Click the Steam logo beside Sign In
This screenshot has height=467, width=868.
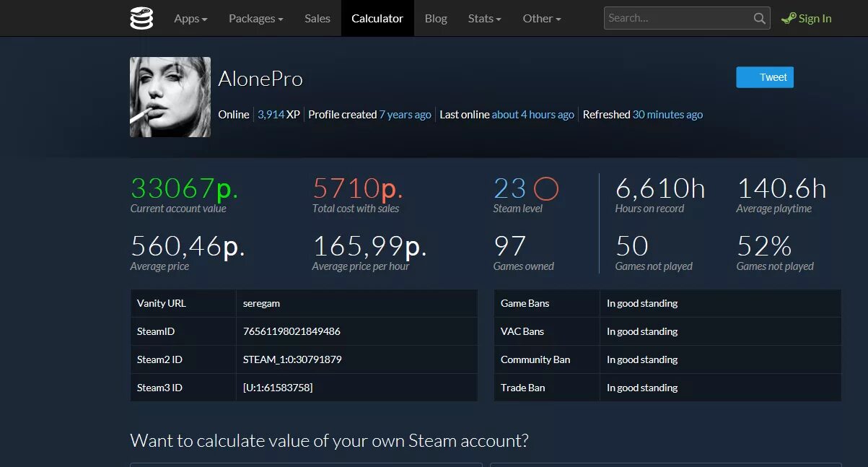point(789,19)
